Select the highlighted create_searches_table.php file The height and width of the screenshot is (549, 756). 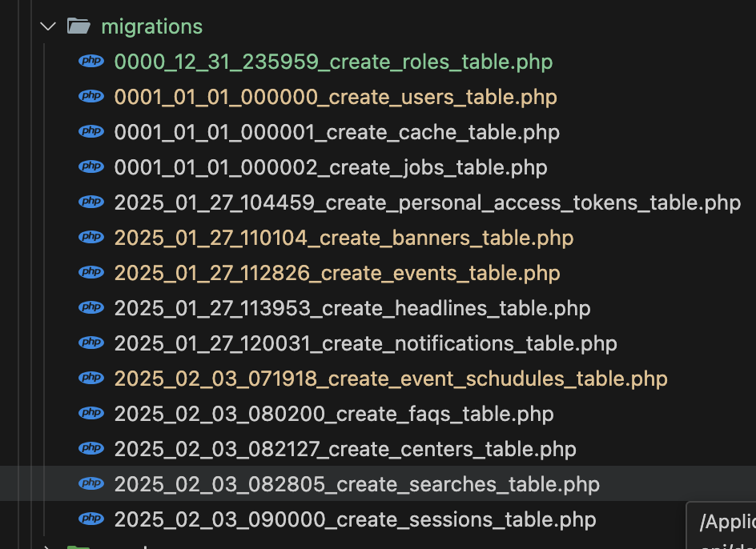click(356, 484)
